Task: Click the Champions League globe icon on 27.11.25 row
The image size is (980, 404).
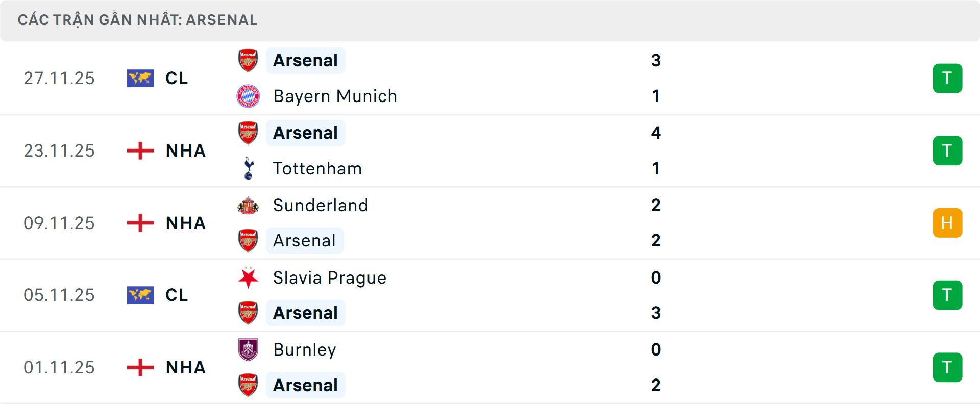Action: pyautogui.click(x=140, y=78)
